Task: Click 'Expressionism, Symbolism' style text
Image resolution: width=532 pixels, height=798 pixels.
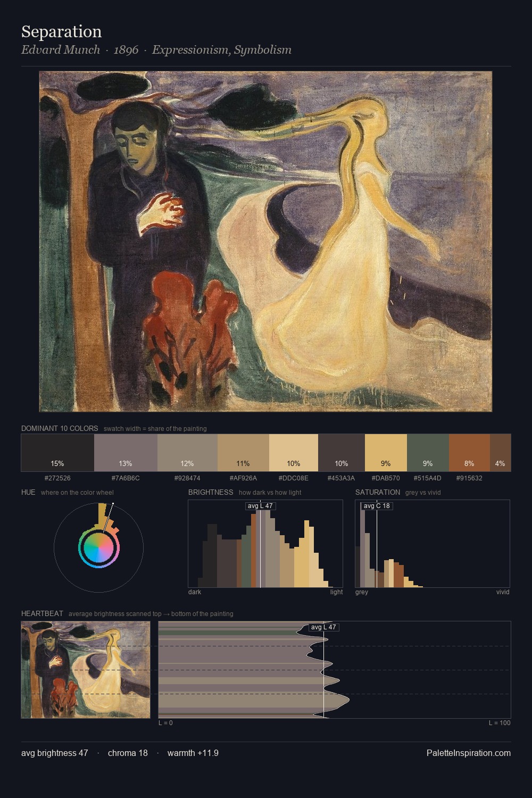Action: [222, 50]
